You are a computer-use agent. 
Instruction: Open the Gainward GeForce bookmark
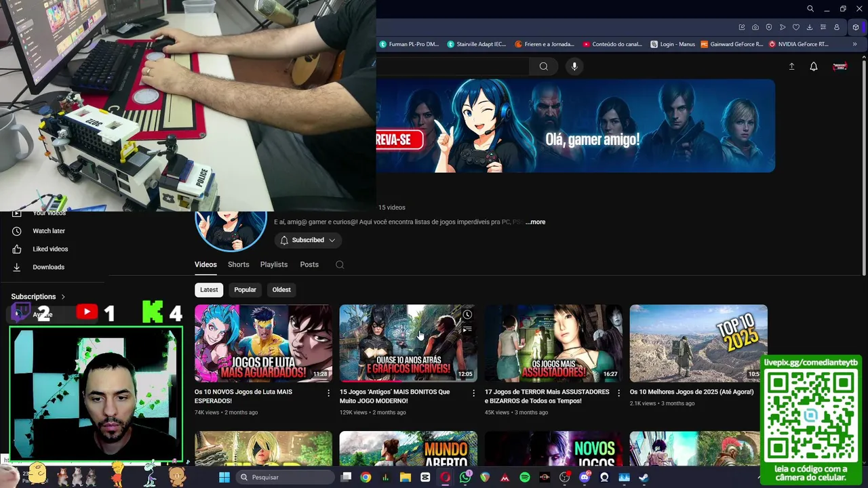[732, 44]
